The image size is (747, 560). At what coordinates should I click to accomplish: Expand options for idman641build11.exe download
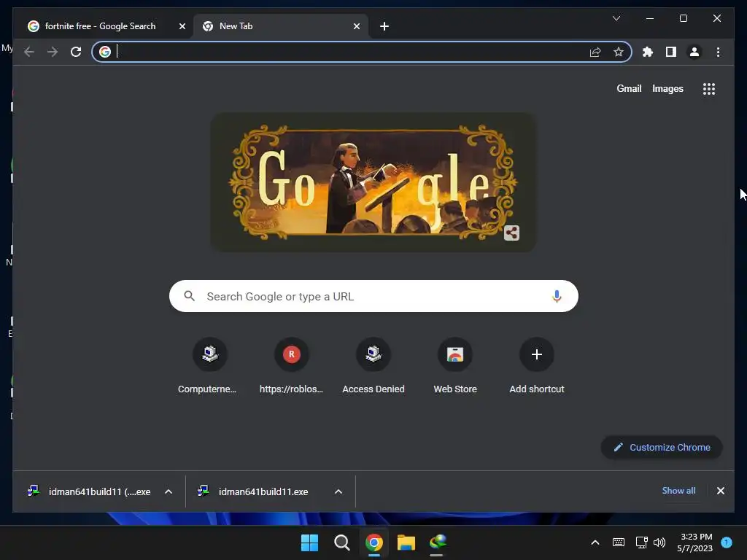point(338,491)
